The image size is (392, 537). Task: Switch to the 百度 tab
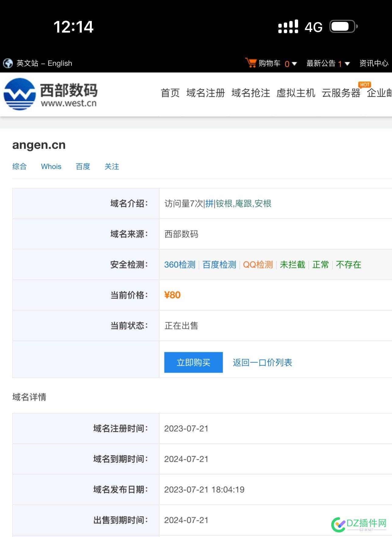(x=83, y=166)
